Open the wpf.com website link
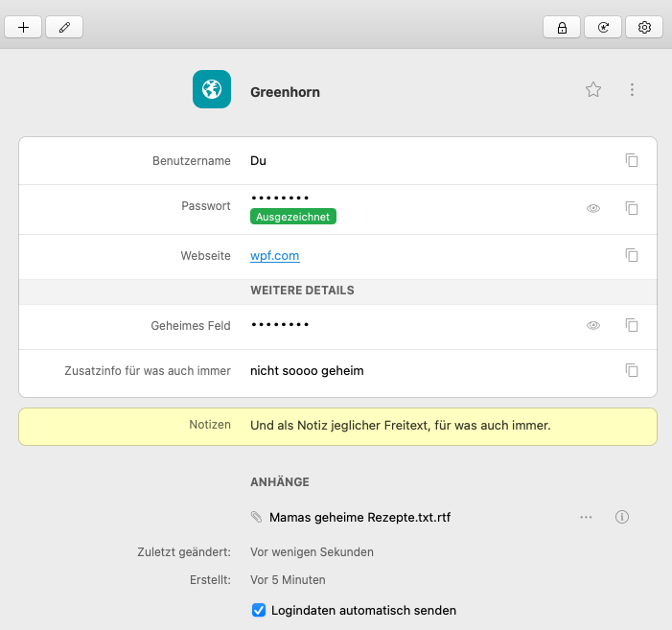The height and width of the screenshot is (630, 672). [275, 256]
